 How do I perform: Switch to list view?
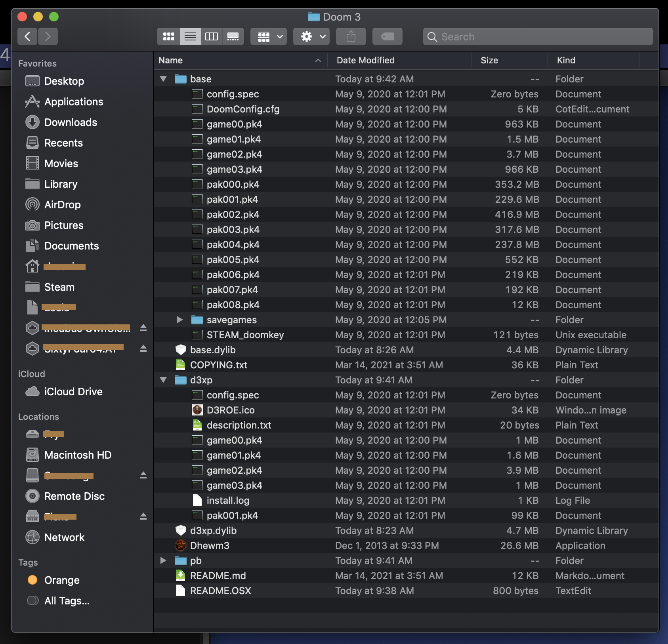click(x=190, y=36)
